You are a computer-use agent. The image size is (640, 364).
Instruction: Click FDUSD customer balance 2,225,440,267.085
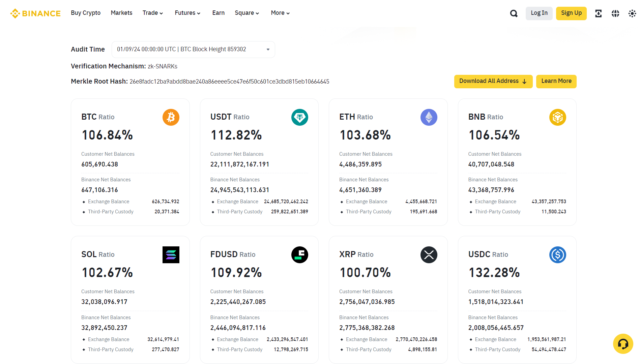(238, 302)
